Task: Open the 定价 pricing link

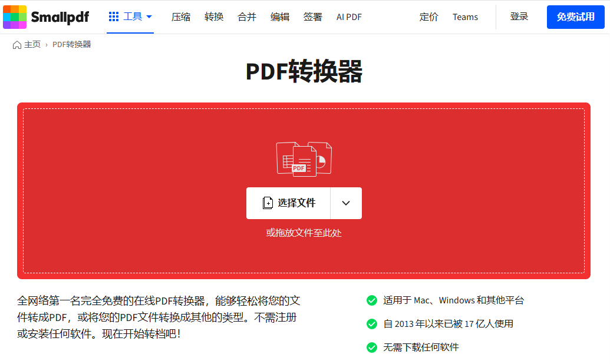Action: (x=429, y=17)
